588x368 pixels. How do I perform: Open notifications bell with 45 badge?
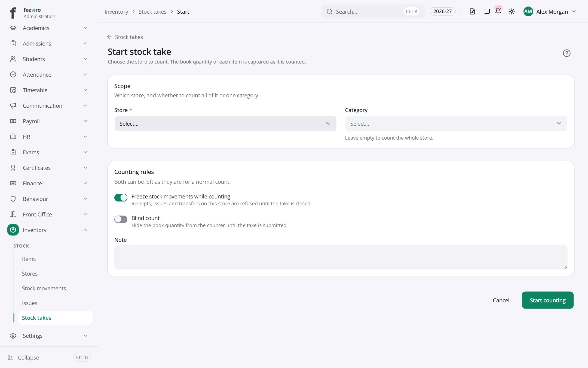(x=498, y=11)
